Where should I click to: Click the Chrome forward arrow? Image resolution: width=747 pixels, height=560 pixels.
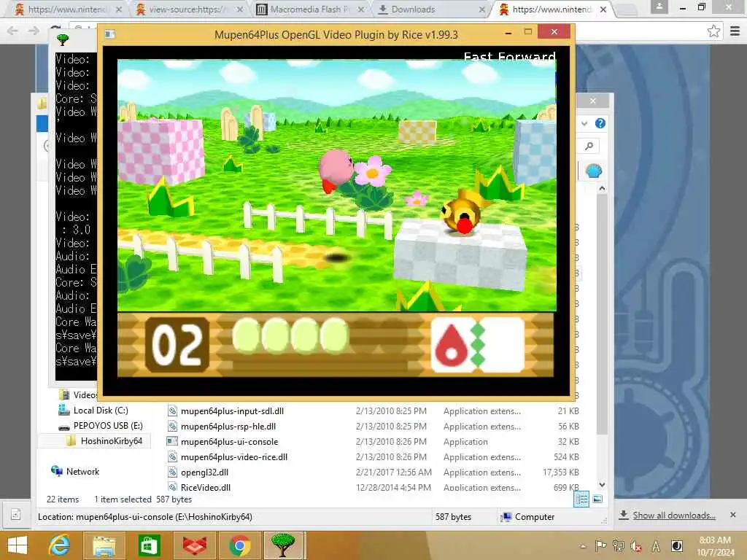pyautogui.click(x=34, y=31)
